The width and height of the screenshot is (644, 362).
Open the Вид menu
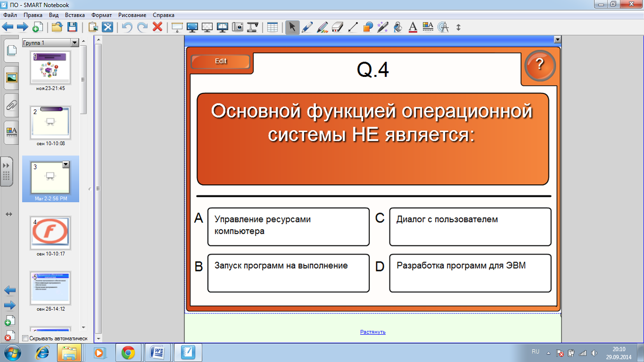(54, 15)
